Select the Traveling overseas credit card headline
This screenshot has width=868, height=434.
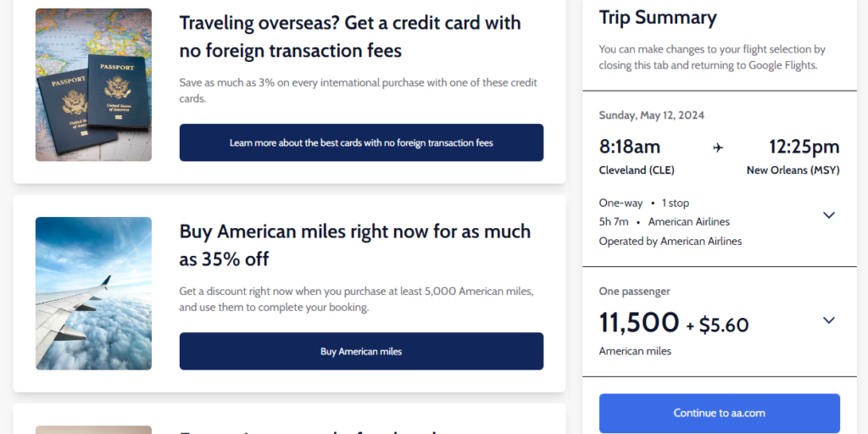click(350, 36)
